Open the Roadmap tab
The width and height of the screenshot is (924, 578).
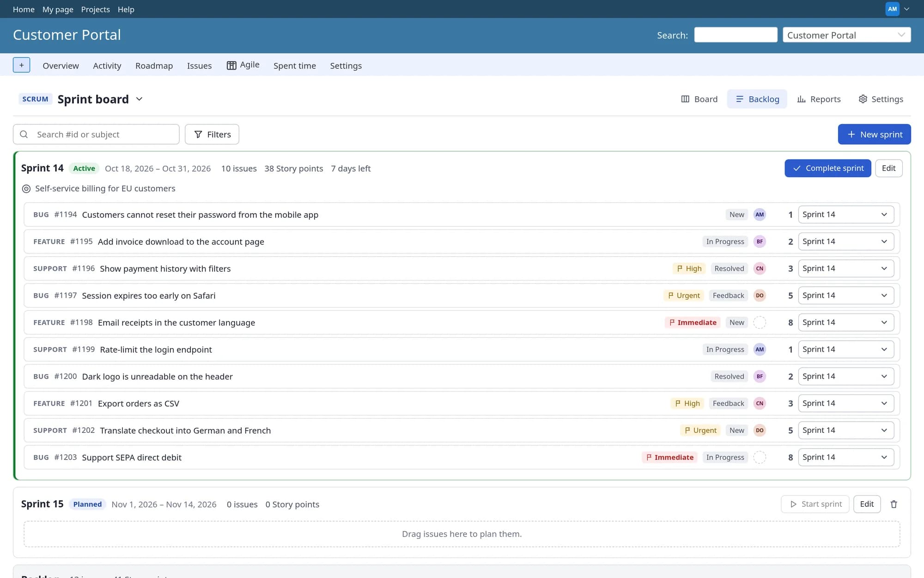click(154, 66)
